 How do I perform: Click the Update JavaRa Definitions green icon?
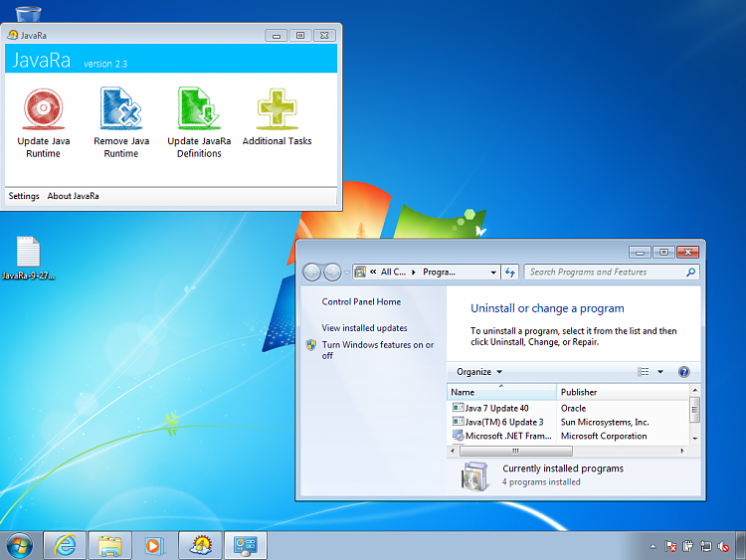coord(198,108)
